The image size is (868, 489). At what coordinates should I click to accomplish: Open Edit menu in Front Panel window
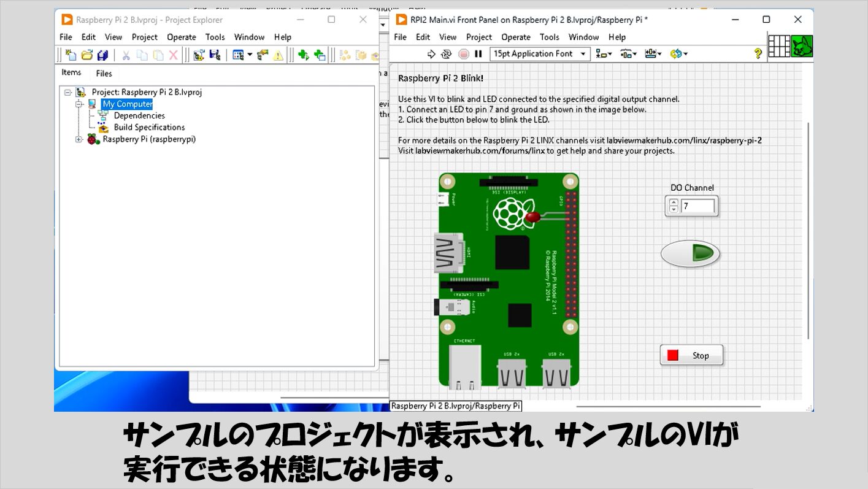pos(423,37)
